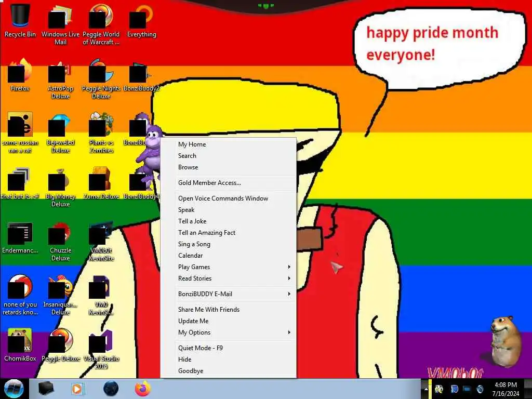The image size is (532, 399).
Task: Expand the Play Games submenu
Action: (229, 267)
